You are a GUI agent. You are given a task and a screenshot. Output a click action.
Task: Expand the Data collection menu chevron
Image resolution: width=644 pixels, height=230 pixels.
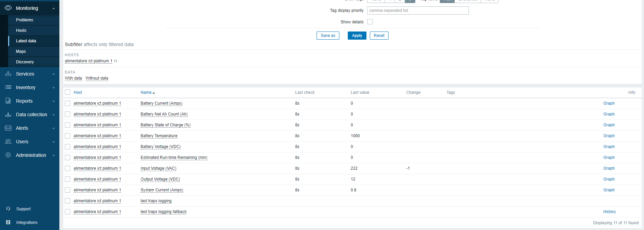[x=54, y=115]
